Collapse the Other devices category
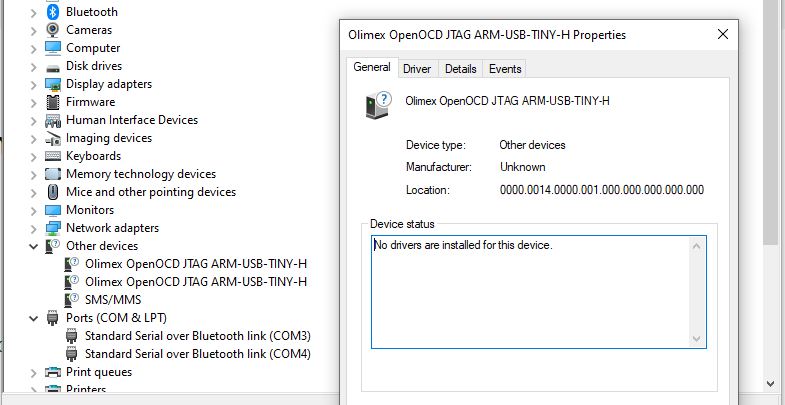Image resolution: width=785 pixels, height=405 pixels. click(34, 246)
